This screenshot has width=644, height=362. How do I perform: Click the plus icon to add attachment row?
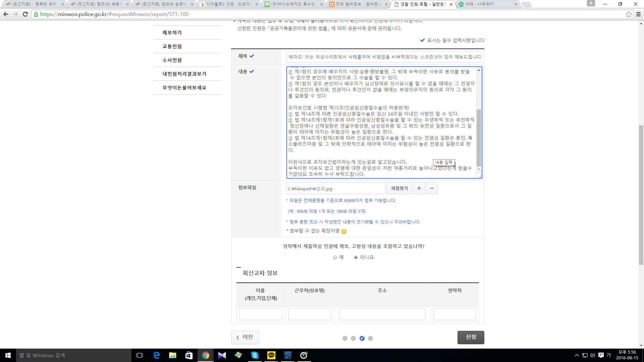[419, 188]
